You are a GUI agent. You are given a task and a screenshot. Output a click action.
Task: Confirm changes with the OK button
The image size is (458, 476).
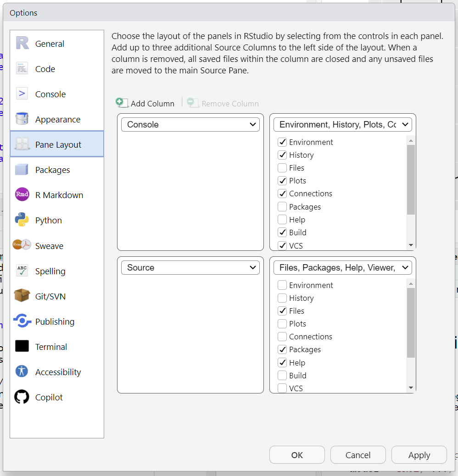(x=297, y=455)
